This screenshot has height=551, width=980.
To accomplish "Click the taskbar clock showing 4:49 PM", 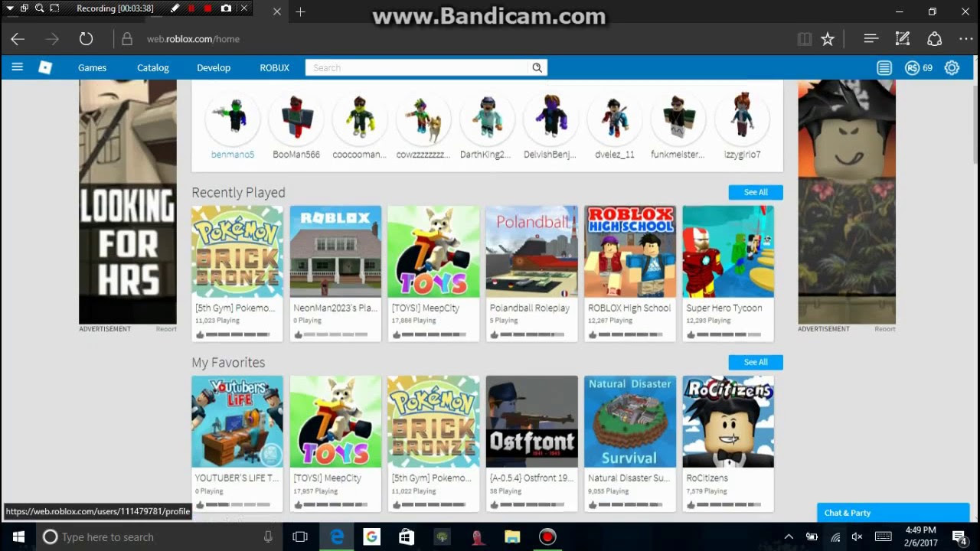I will [920, 536].
